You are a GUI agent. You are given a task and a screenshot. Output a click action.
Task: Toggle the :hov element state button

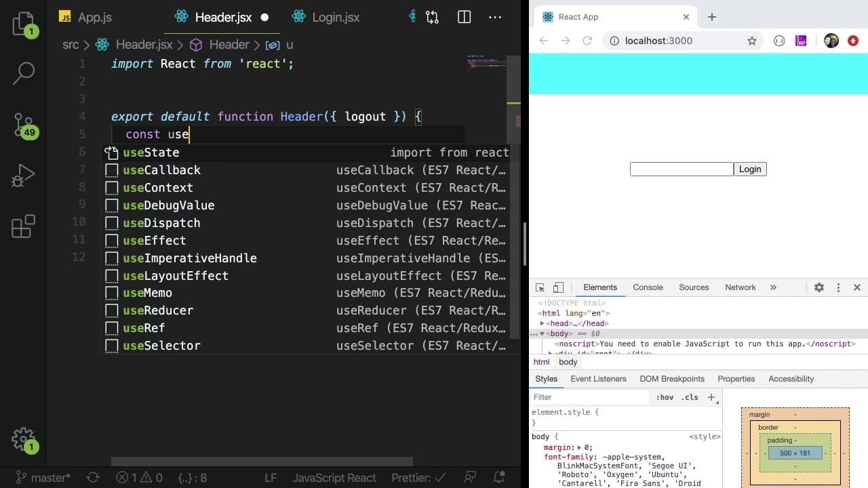tap(665, 397)
